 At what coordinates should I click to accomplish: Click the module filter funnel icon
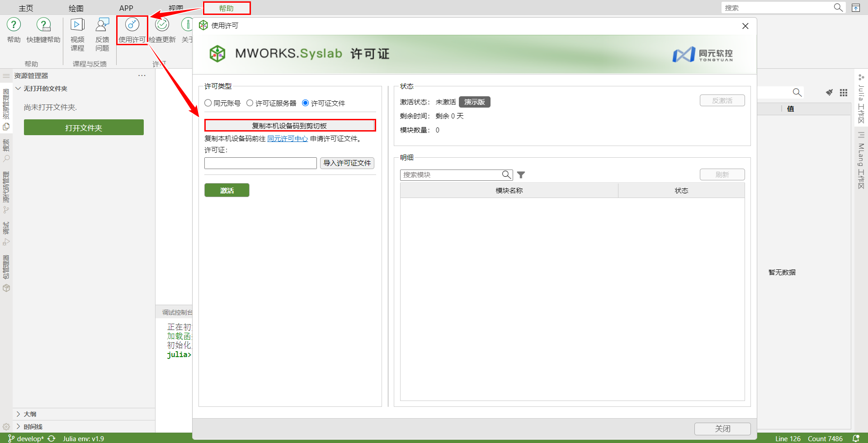pyautogui.click(x=521, y=175)
